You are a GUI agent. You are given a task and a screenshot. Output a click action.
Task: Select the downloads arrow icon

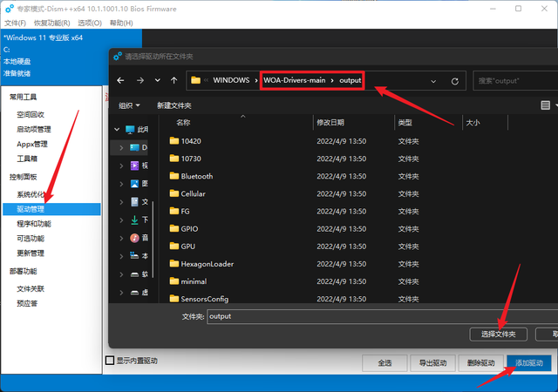pyautogui.click(x=134, y=220)
